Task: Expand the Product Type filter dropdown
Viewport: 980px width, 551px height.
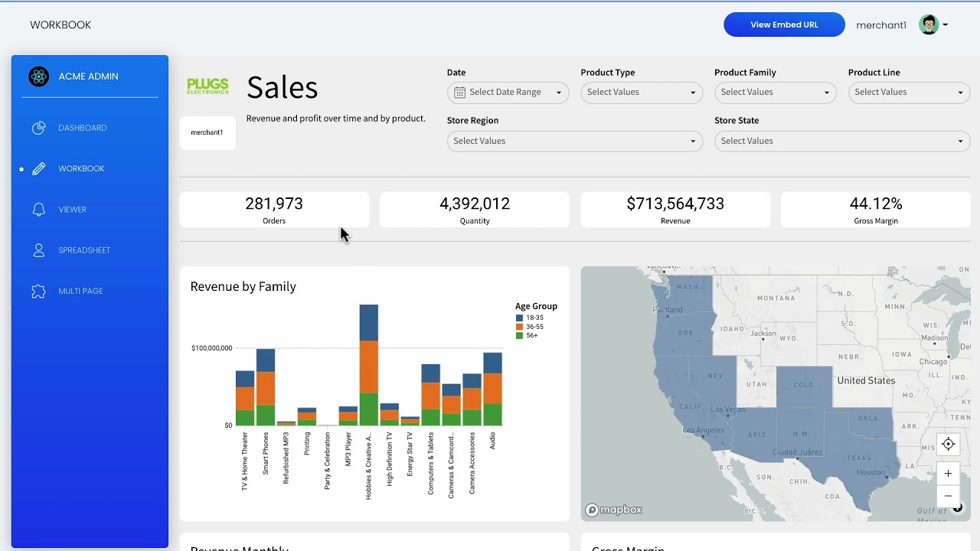Action: point(641,93)
